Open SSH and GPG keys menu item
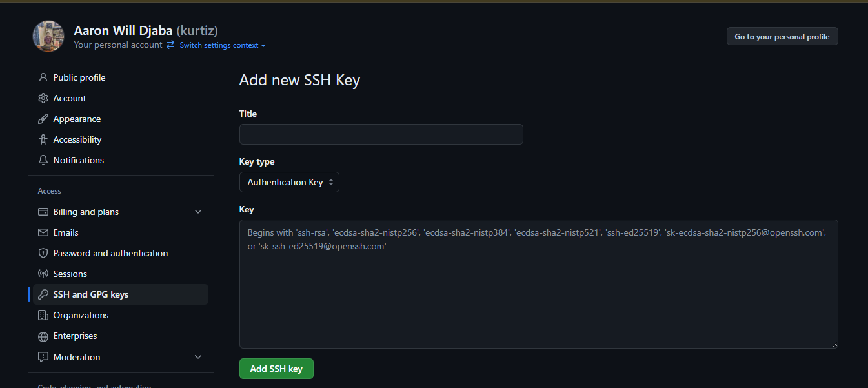Image resolution: width=868 pixels, height=388 pixels. click(x=121, y=294)
